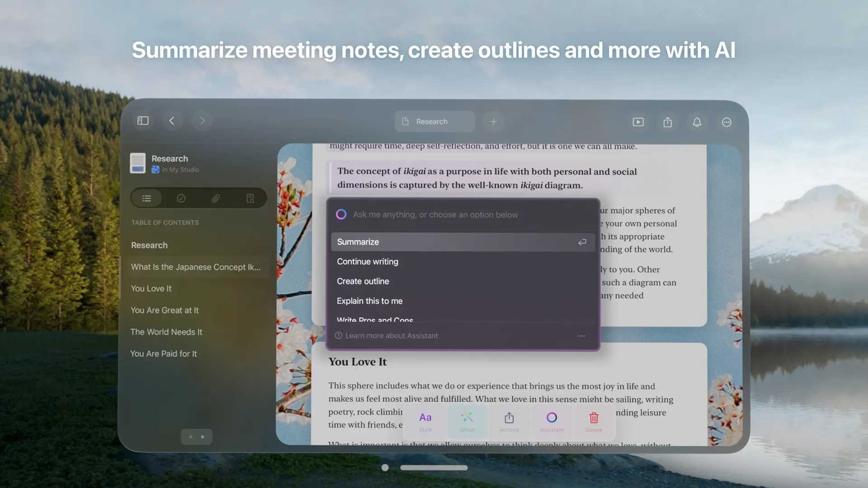Image resolution: width=868 pixels, height=488 pixels.
Task: Toggle the sidebar visibility icon
Action: point(142,121)
